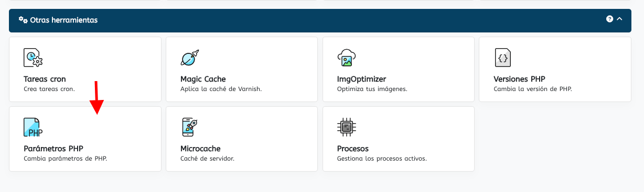Click the Procesos chip icon
The image size is (644, 192).
346,127
